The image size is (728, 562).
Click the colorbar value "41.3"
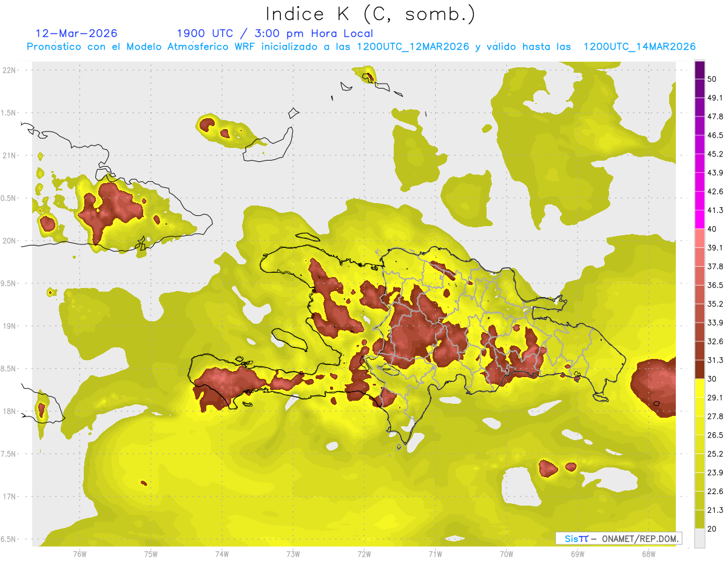coord(715,210)
